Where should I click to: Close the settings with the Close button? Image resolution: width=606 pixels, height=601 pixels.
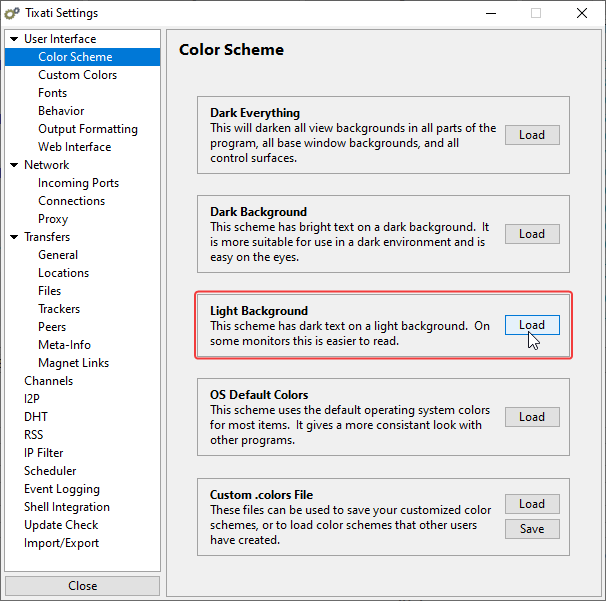82,586
